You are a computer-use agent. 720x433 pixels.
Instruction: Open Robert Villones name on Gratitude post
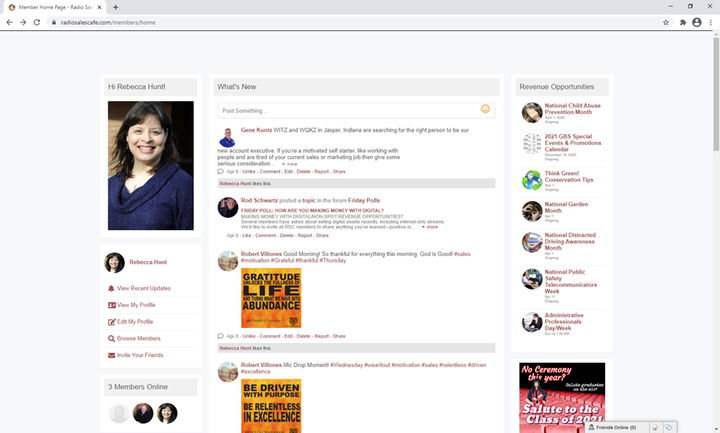tap(261, 254)
